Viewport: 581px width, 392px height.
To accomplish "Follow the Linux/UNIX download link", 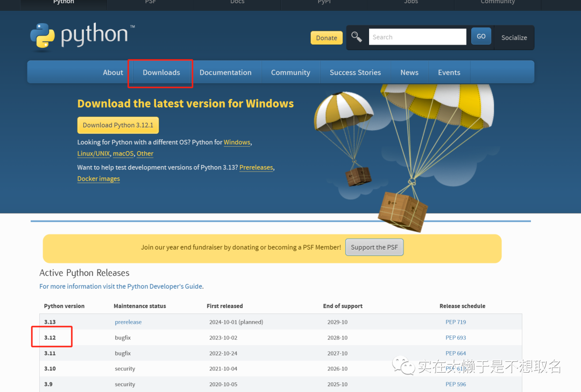I will click(94, 154).
